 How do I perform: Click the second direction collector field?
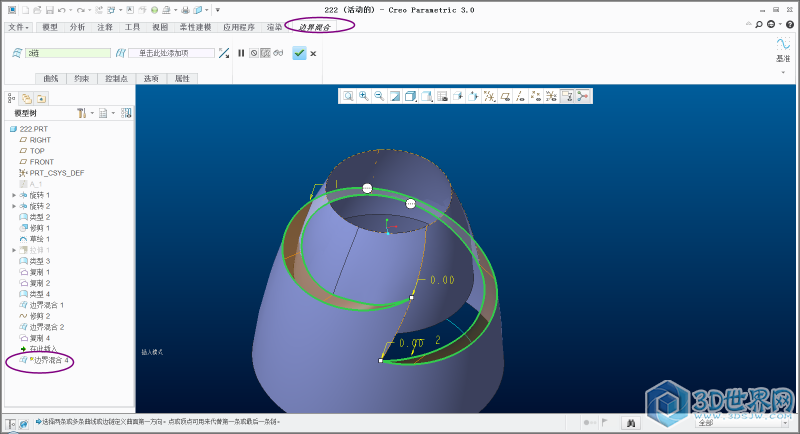(171, 53)
